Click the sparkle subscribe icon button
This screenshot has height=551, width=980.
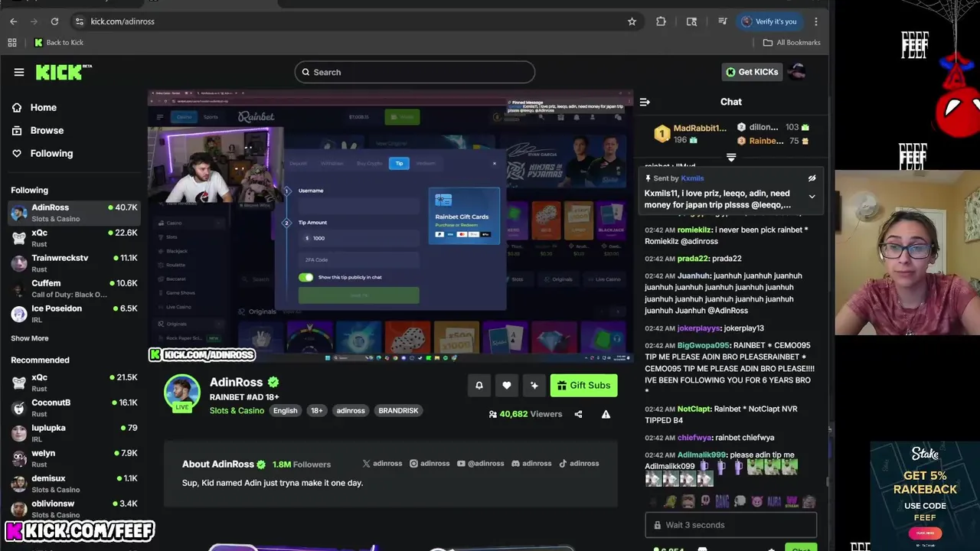pyautogui.click(x=534, y=385)
